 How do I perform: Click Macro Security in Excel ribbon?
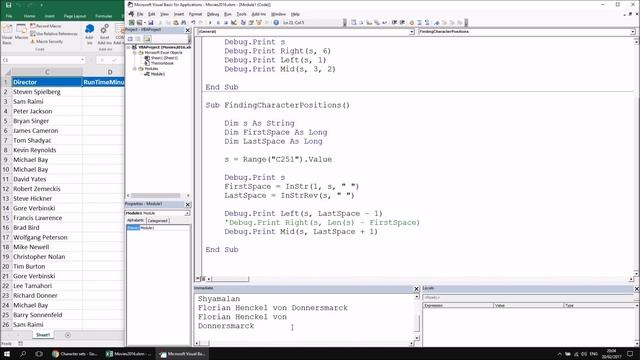point(46,42)
